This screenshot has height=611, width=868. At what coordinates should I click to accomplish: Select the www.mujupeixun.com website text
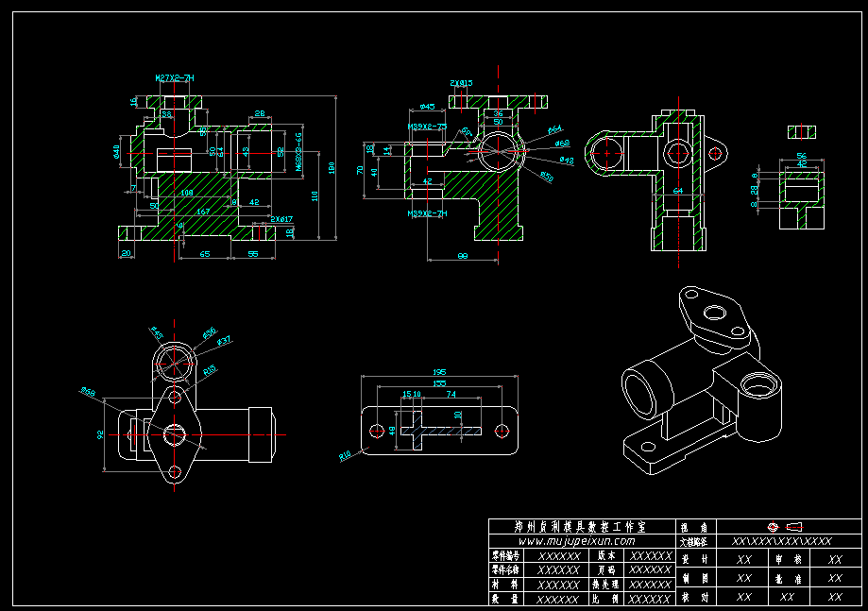click(576, 541)
